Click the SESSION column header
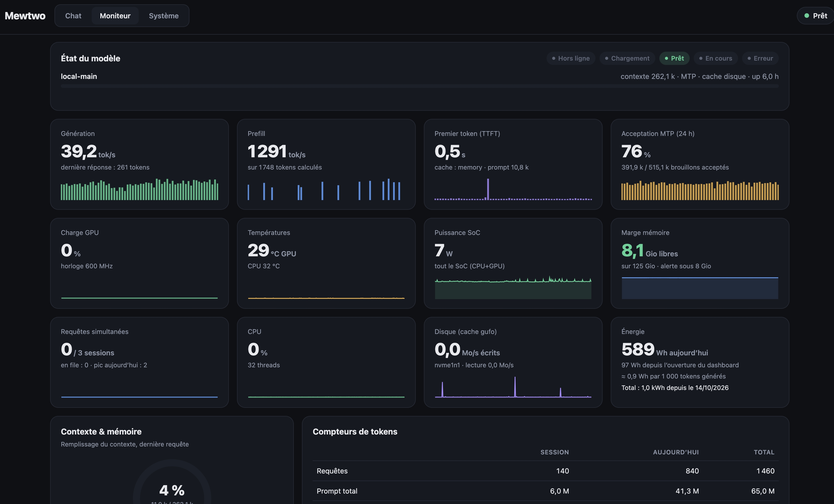 point(554,452)
